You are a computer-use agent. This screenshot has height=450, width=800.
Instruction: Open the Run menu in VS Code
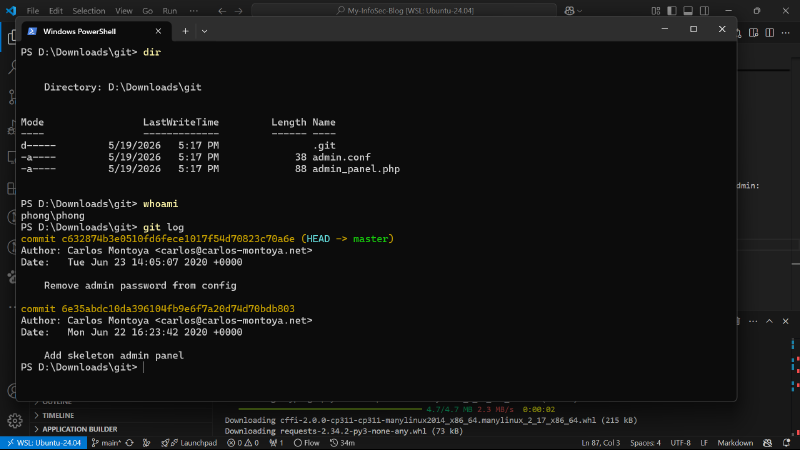click(169, 11)
